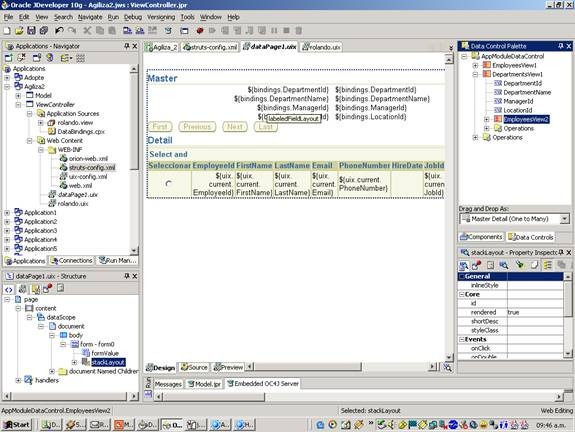Pin the Data Control Palette panel
575x432 pixels.
(x=560, y=46)
